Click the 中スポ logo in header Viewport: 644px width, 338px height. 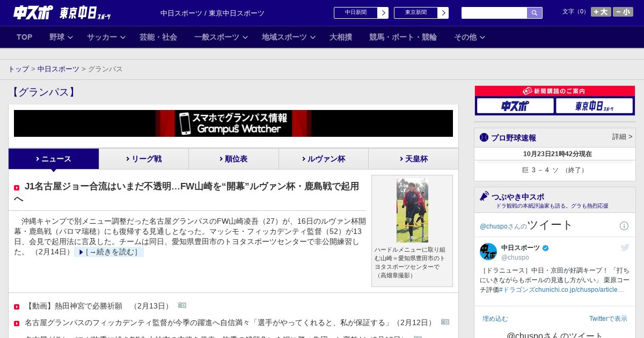(33, 12)
